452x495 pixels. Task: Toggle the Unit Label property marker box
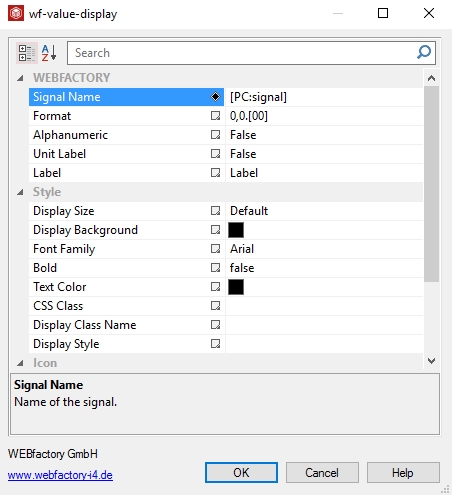coord(215,154)
